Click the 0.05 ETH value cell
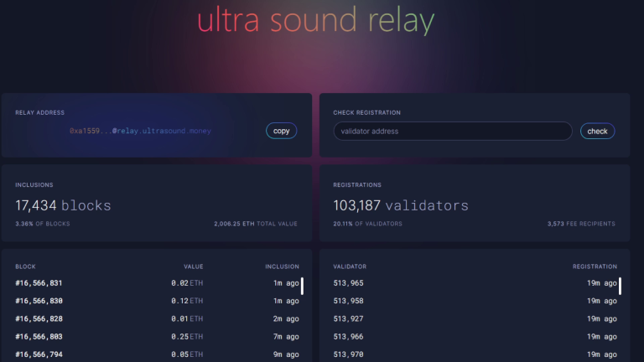644x362 pixels. pyautogui.click(x=187, y=354)
